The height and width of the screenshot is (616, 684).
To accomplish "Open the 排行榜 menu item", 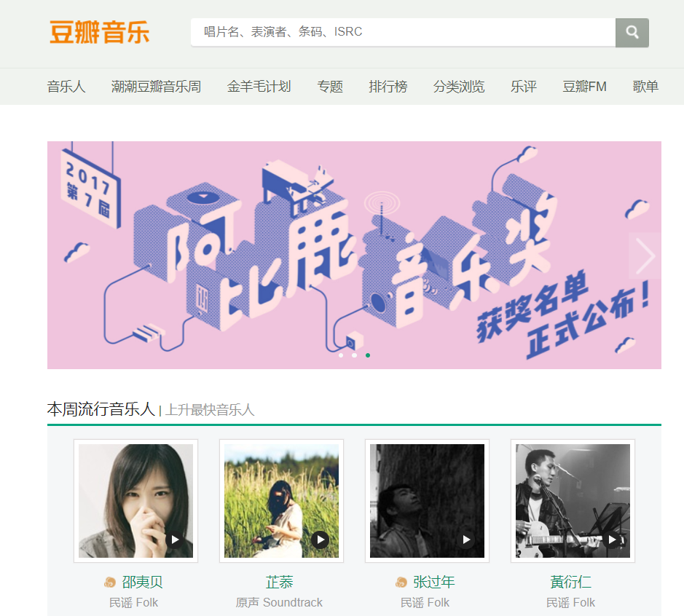I will point(388,87).
